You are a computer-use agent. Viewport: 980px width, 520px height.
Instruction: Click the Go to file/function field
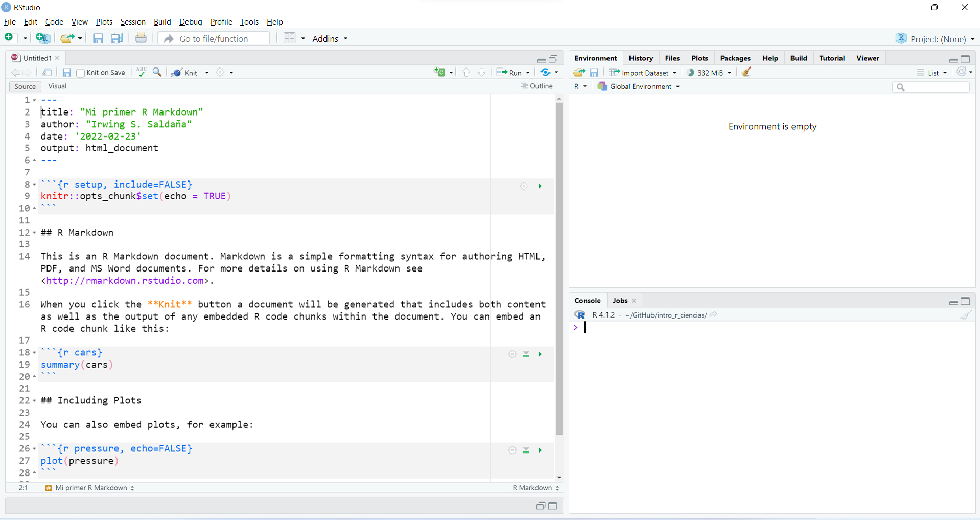pos(214,39)
